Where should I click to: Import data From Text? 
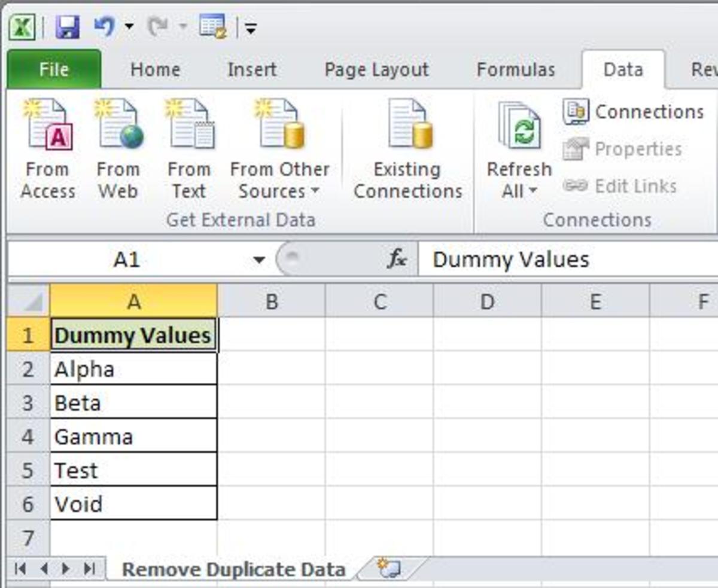(x=190, y=147)
